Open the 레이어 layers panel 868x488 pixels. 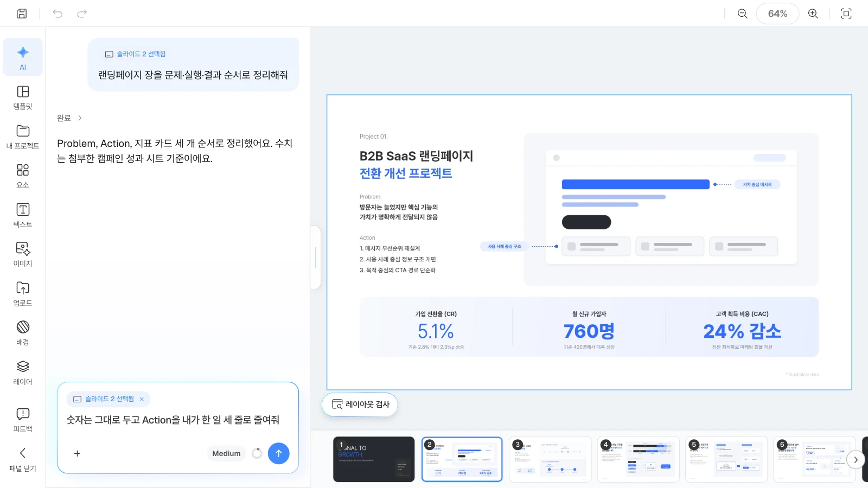click(23, 373)
